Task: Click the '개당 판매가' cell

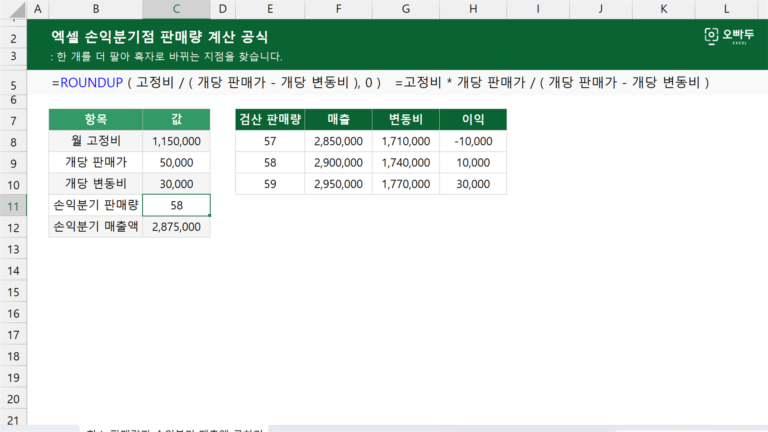Action: [96, 163]
